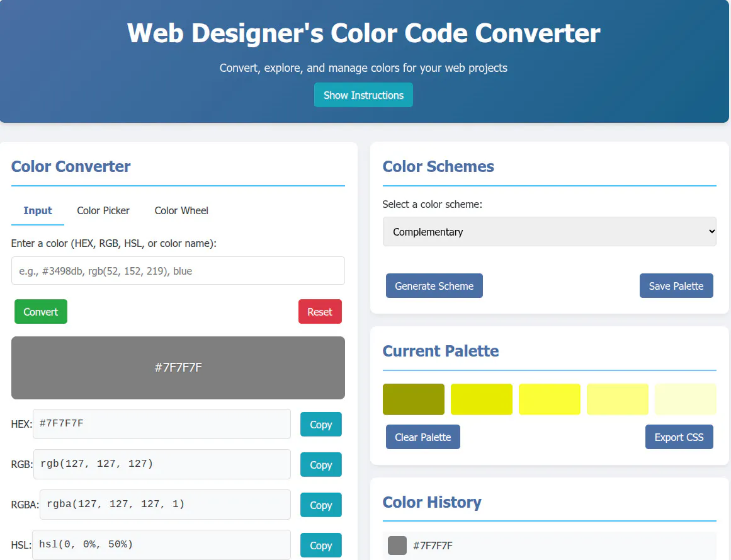Select the RGBA value field
This screenshot has height=560, width=731.
coord(166,505)
